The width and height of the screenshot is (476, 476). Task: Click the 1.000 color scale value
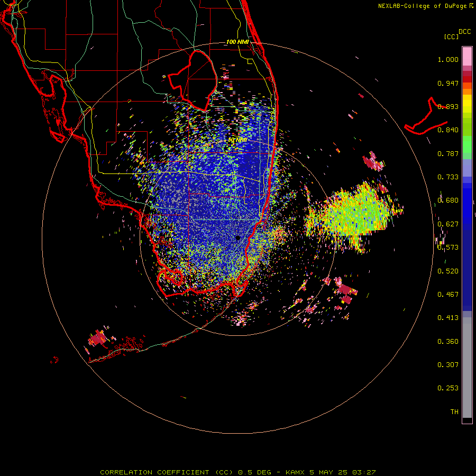448,59
